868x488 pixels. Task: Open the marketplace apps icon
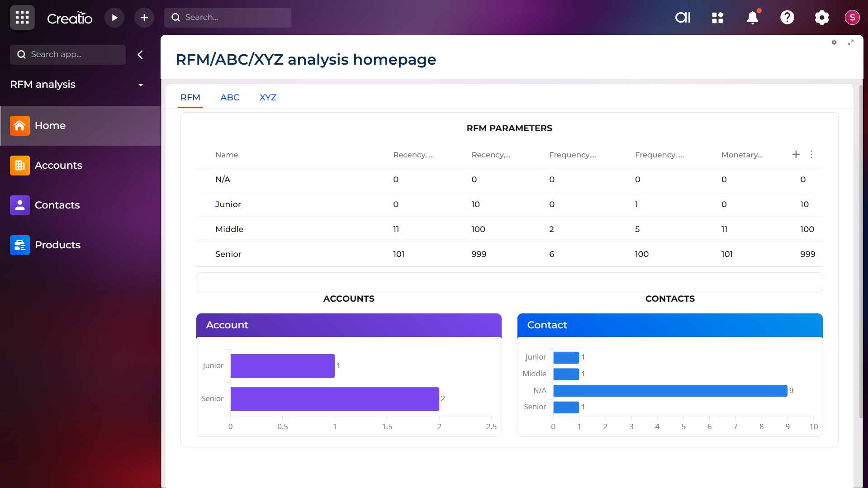pos(717,18)
